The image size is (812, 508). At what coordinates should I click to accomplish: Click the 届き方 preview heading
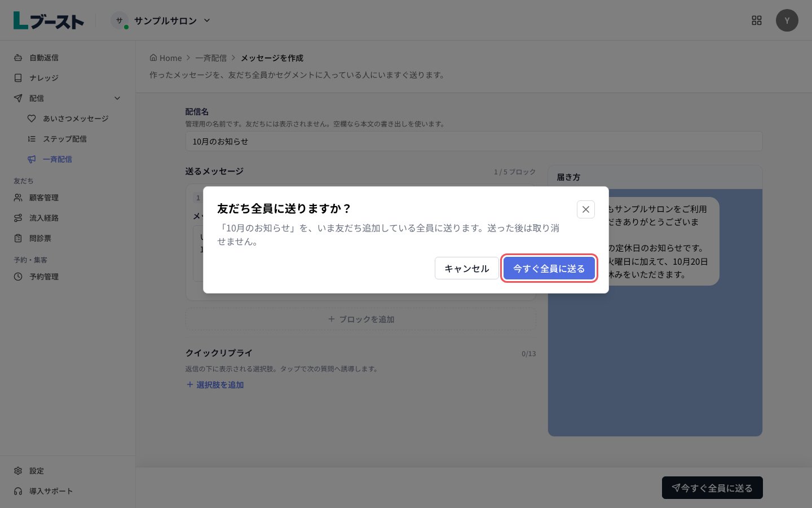pyautogui.click(x=568, y=177)
